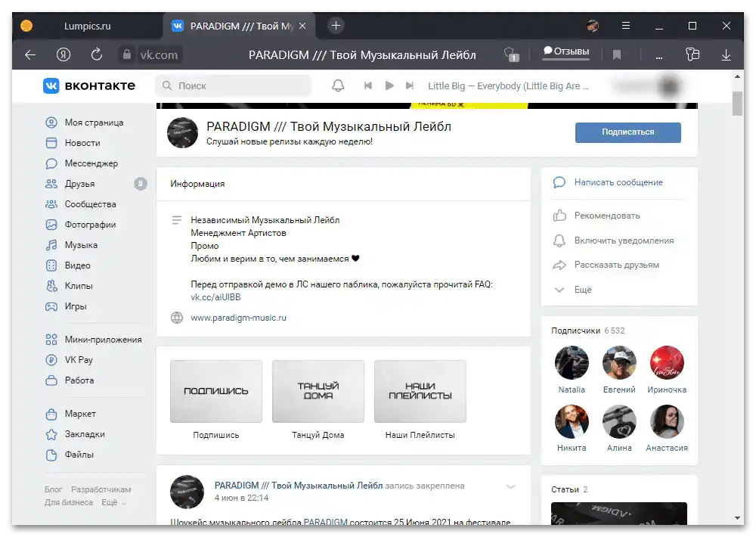Open the Отзывы reviews button
This screenshot has height=537, width=756.
566,52
